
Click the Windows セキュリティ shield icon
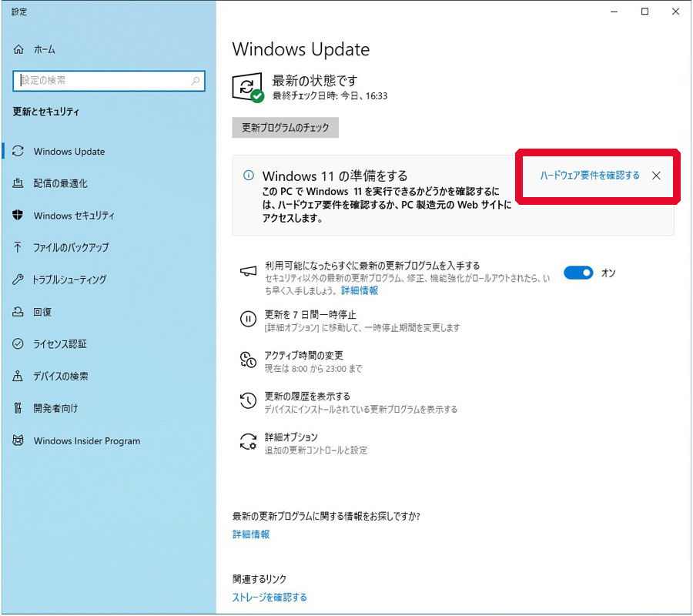click(18, 215)
